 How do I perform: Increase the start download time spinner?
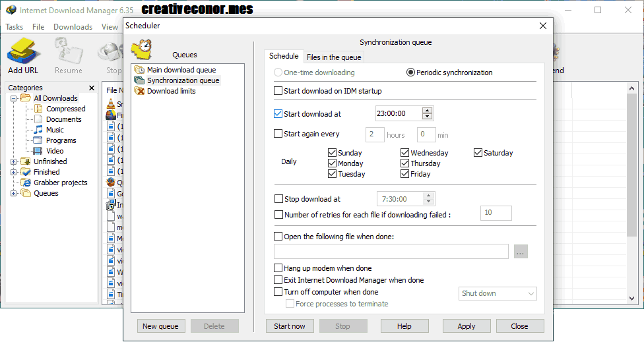[x=427, y=110]
